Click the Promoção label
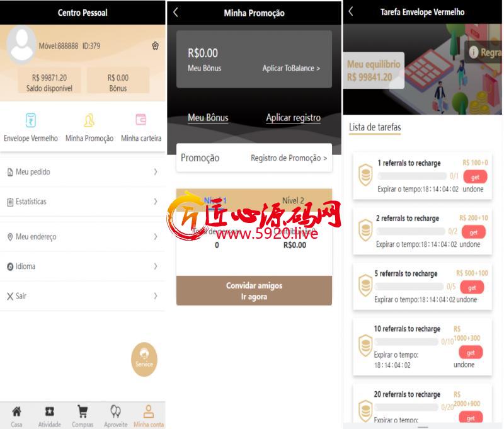 [x=200, y=157]
